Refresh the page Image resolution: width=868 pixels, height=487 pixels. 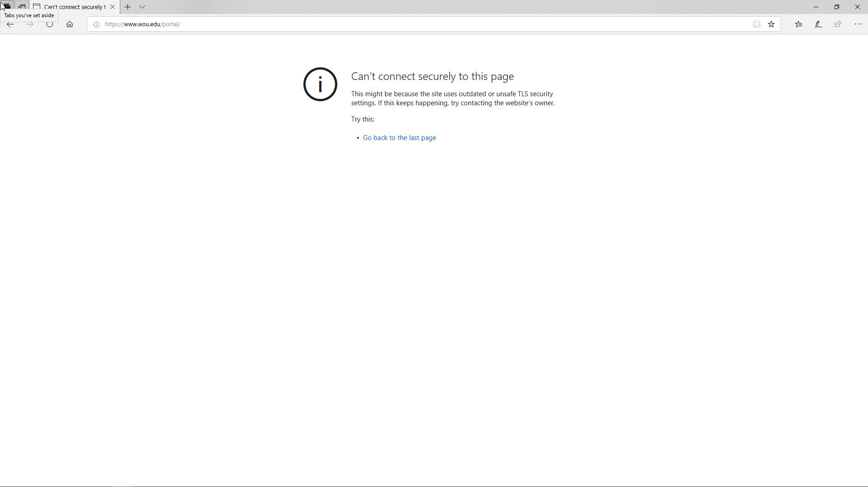[x=50, y=25]
